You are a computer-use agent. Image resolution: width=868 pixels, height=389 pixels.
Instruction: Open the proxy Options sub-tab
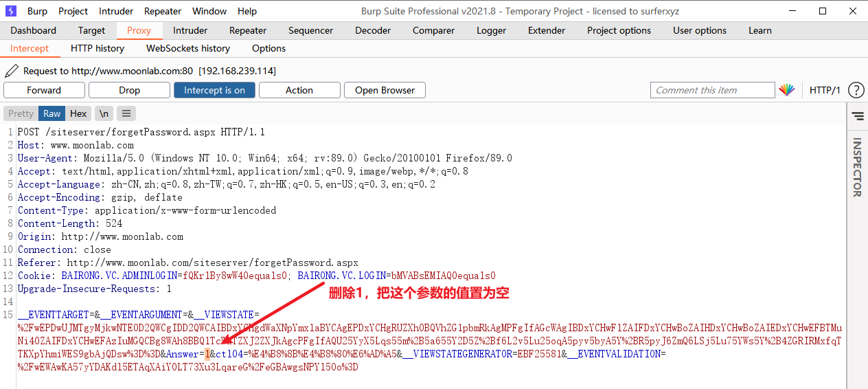269,48
